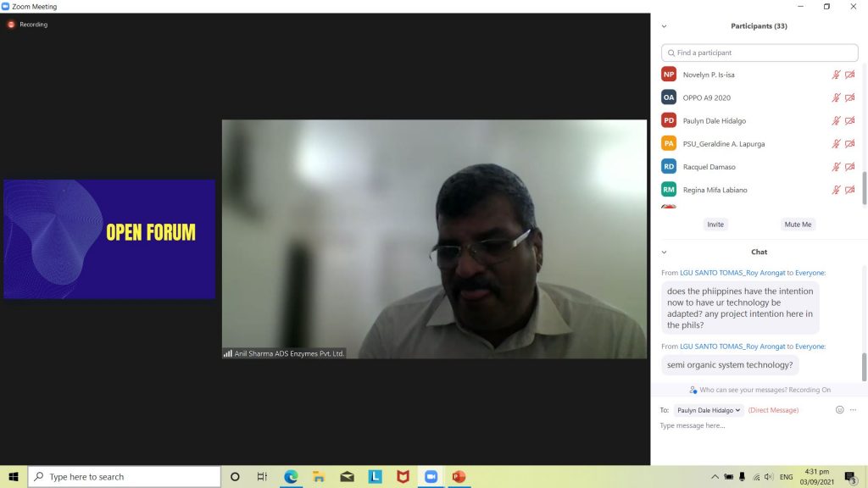The height and width of the screenshot is (488, 868).
Task: Click muted microphone icon for Racquel Damaso
Action: tap(836, 167)
